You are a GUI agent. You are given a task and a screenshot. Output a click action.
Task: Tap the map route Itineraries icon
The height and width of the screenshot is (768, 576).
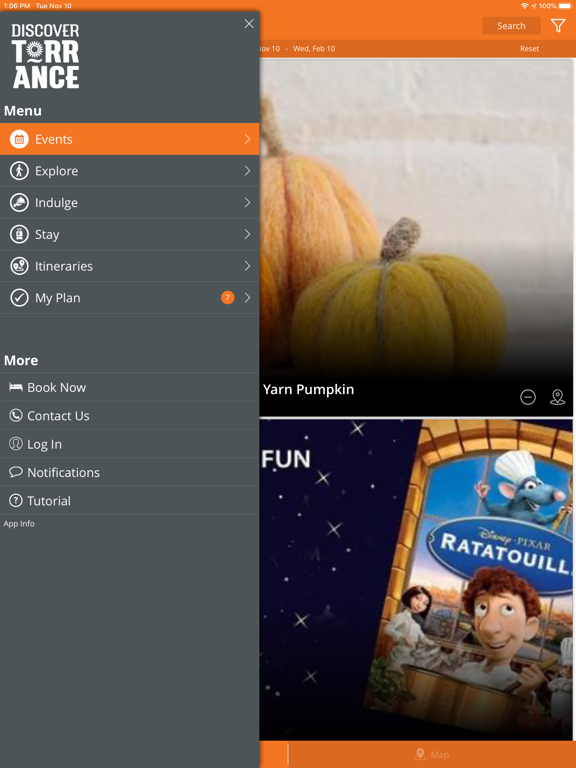[x=19, y=266]
